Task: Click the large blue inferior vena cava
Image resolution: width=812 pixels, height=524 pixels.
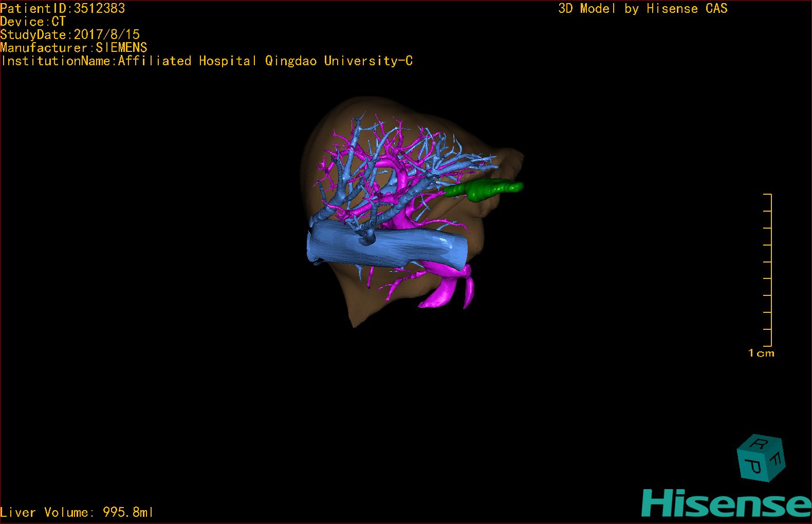Action: tap(388, 244)
